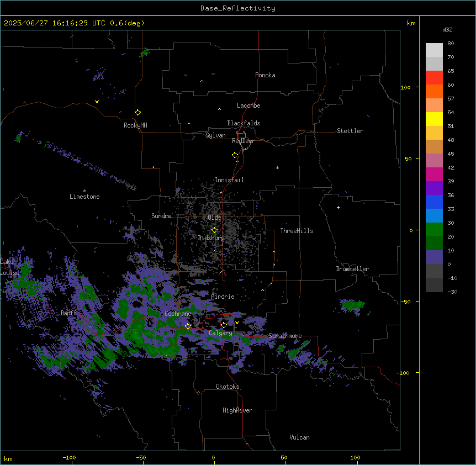Click the Olds town label
Screen dimensions: 476x465
point(214,218)
